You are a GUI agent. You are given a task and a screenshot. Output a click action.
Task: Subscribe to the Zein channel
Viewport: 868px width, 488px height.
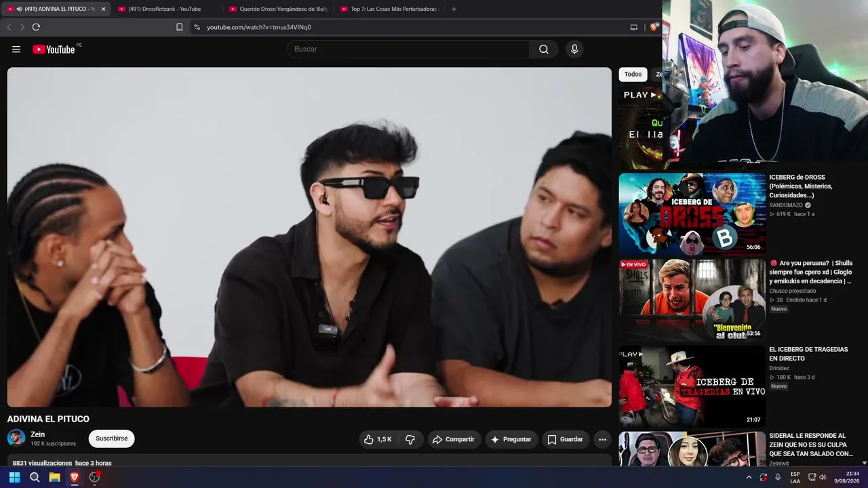click(112, 439)
